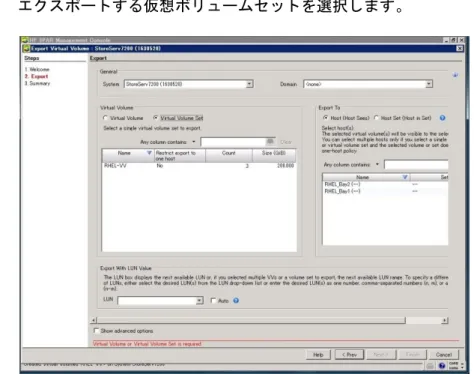Viewport: 474px width, 374px height.
Task: Click the search icon next to the volume filter field
Action: pyautogui.click(x=270, y=142)
